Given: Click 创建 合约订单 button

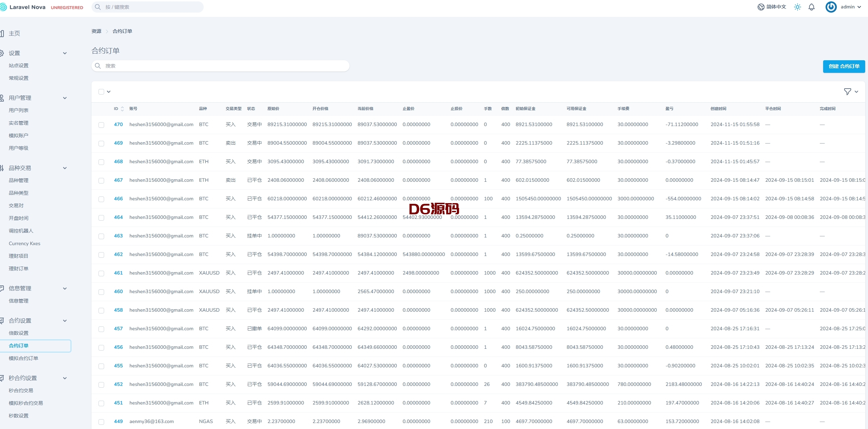Looking at the screenshot, I should click(x=844, y=67).
